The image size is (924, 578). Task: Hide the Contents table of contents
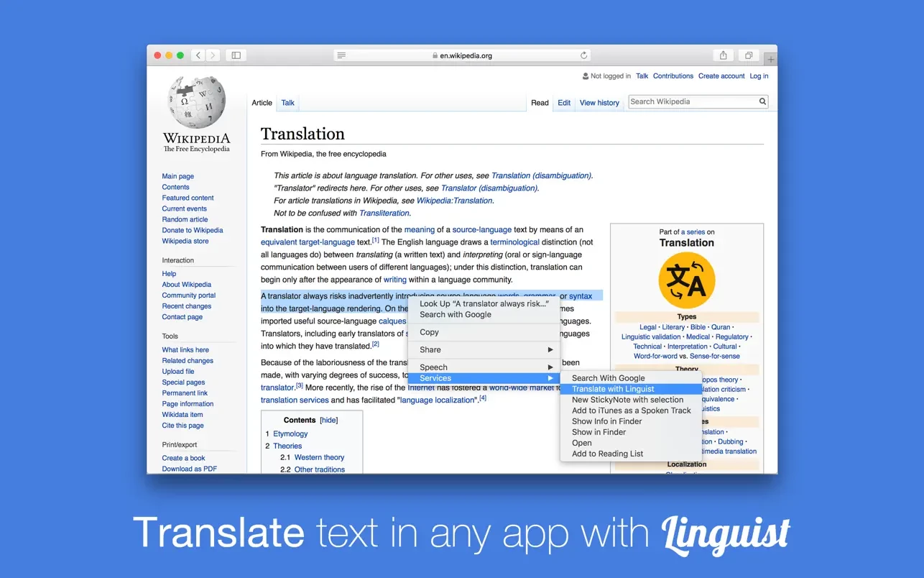coord(328,420)
